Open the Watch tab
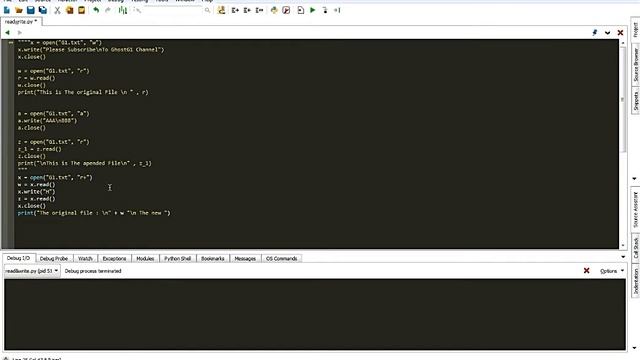Viewport: 640px width, 360px height. click(x=85, y=259)
